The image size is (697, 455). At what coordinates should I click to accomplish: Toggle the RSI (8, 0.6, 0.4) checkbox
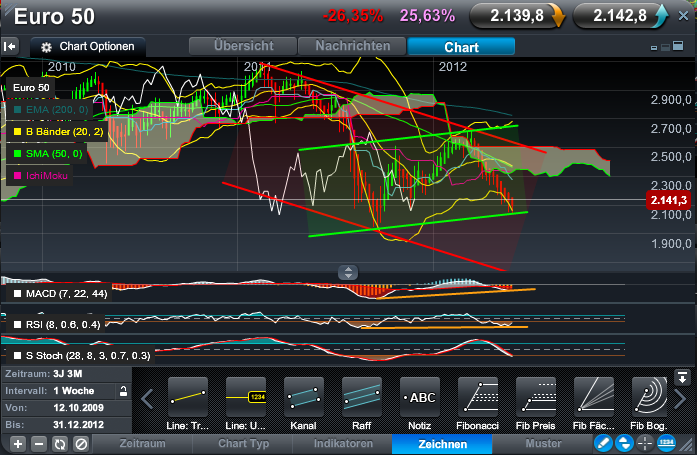pos(17,325)
